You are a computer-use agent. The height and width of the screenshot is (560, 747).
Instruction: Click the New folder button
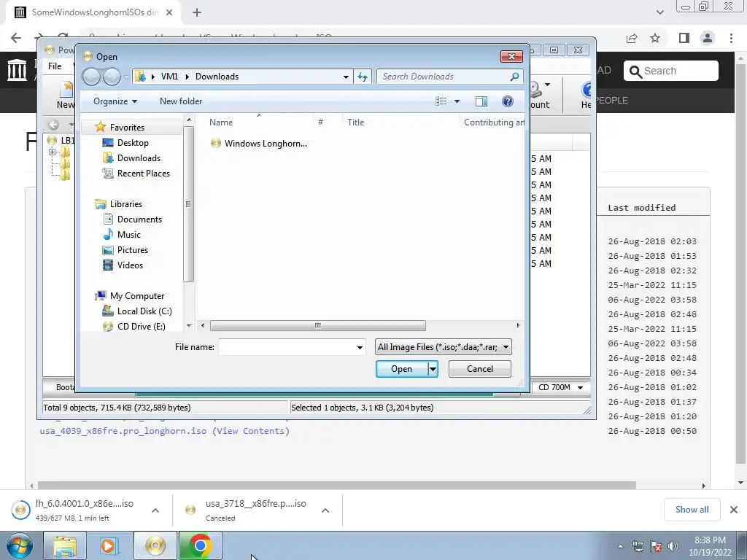tap(181, 101)
